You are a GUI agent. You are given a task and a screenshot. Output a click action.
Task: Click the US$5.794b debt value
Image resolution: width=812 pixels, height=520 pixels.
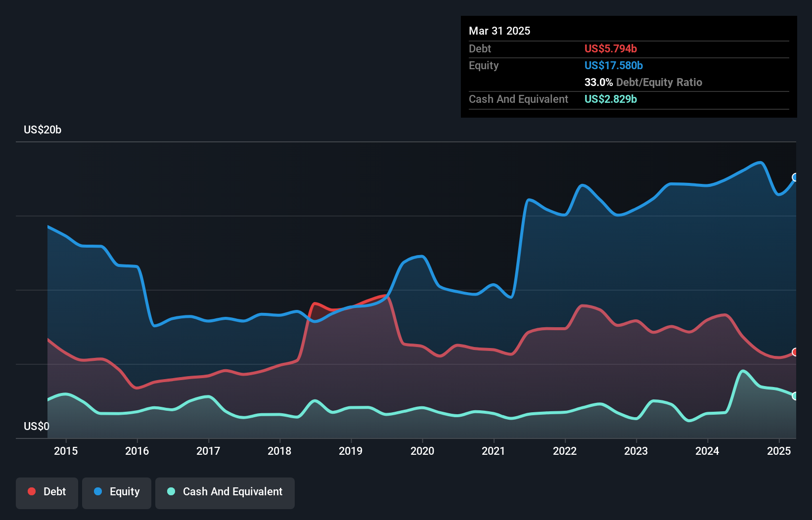click(610, 49)
